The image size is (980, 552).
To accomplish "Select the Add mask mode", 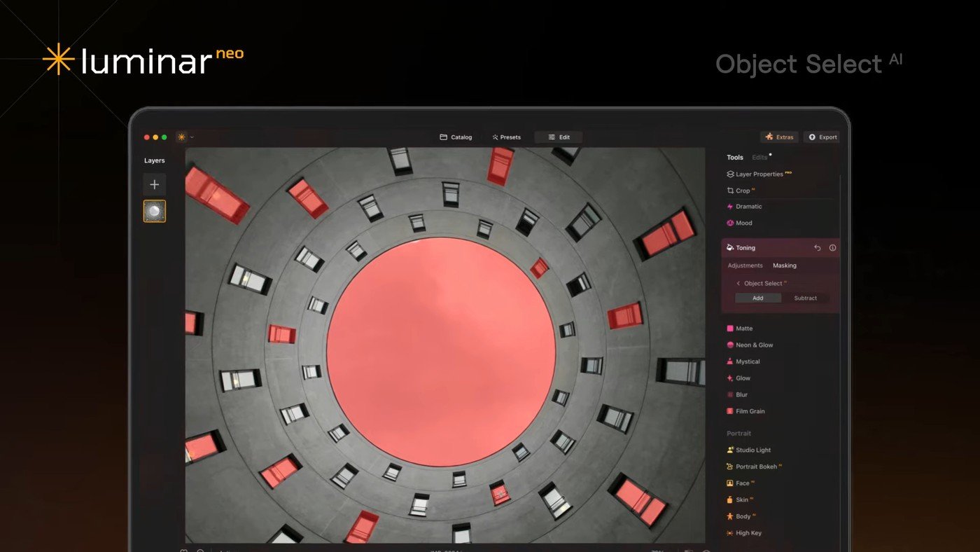I will (x=758, y=298).
